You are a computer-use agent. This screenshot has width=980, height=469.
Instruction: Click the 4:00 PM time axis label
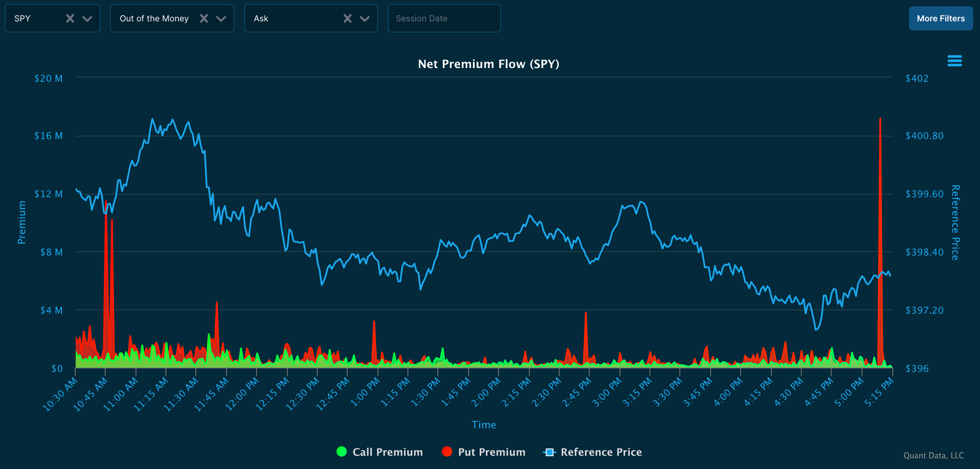[728, 393]
